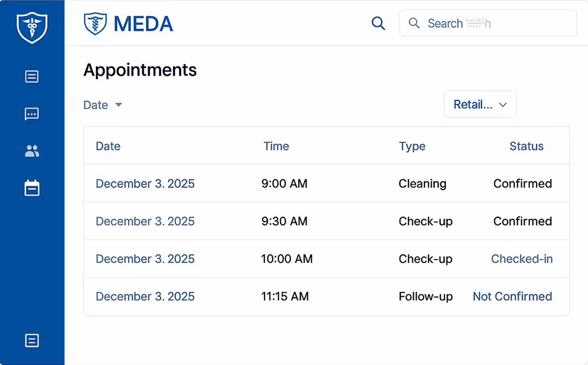Click the magnifying glass search icon in header
Screen dimensions: 588x365
[378, 23]
